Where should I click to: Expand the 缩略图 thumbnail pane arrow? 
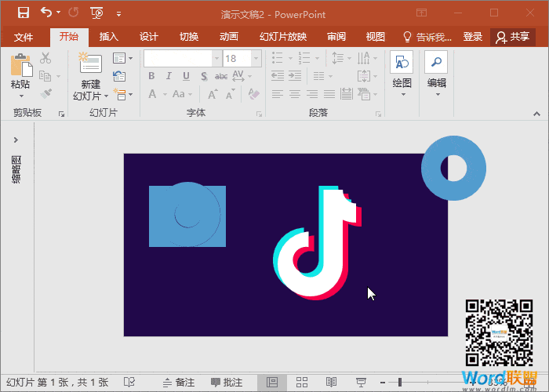tap(16, 140)
